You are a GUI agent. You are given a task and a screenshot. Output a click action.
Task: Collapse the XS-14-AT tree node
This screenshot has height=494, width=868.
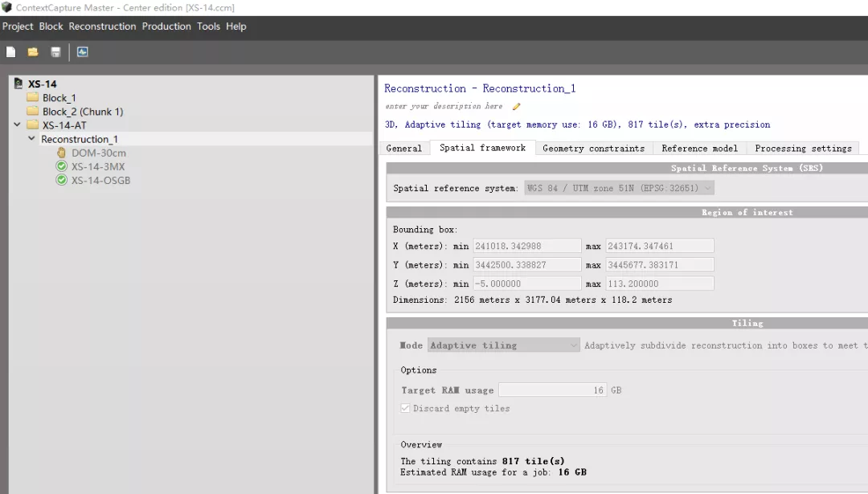coord(17,125)
